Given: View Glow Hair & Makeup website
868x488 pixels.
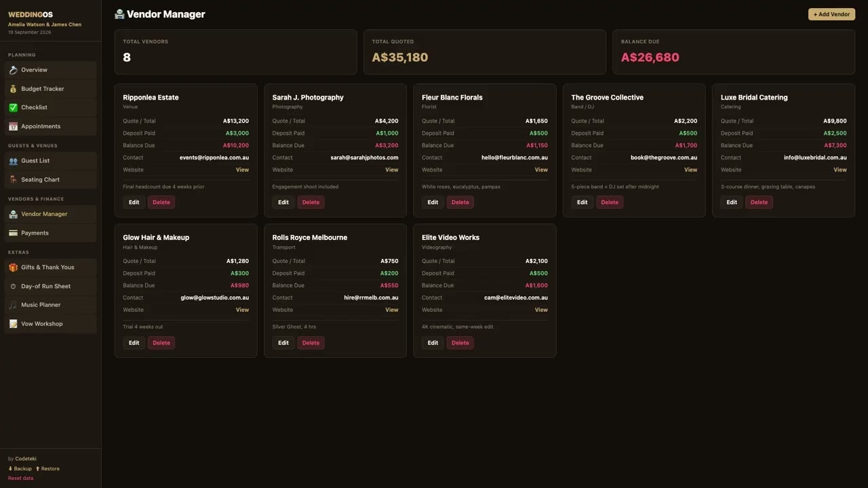Looking at the screenshot, I should tap(242, 310).
